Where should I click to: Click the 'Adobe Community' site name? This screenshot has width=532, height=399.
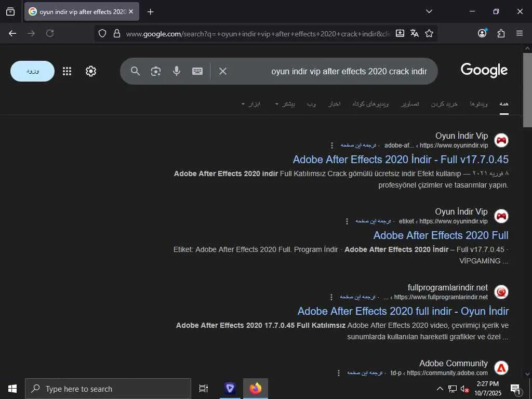click(453, 363)
